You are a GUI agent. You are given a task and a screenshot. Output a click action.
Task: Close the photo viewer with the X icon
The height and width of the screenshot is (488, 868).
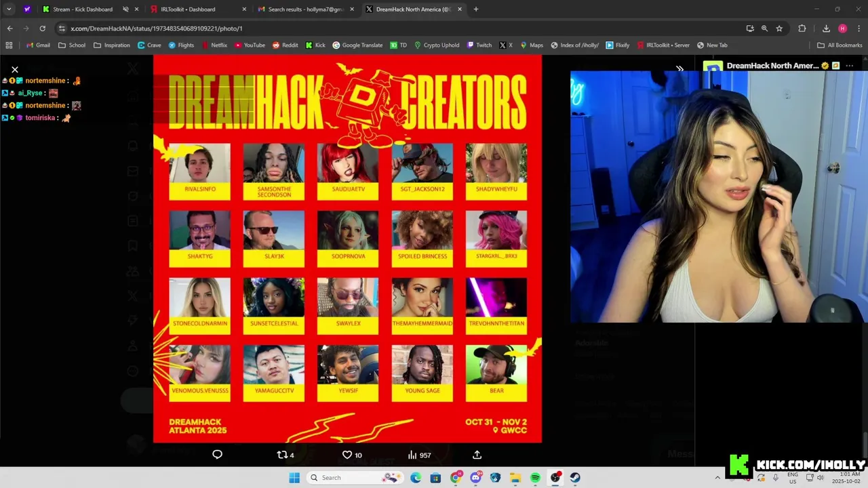click(15, 69)
